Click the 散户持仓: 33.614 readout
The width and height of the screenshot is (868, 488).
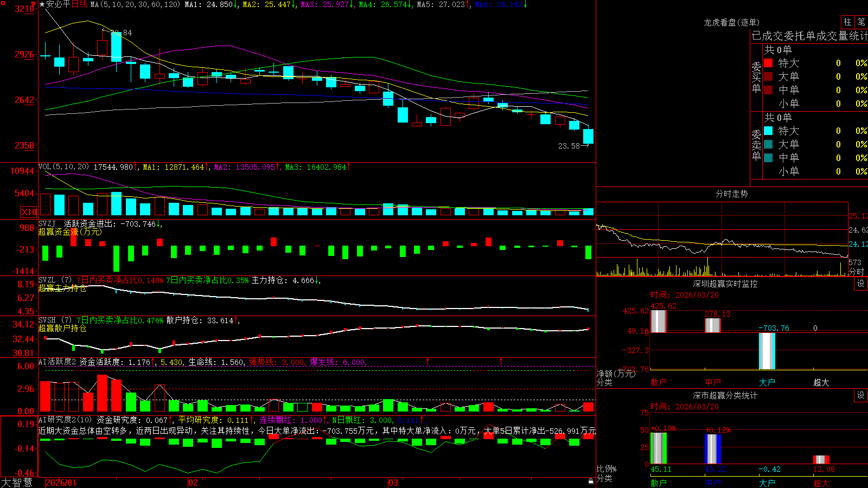[201, 320]
